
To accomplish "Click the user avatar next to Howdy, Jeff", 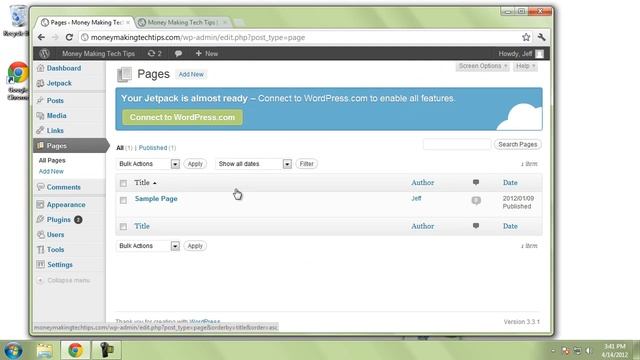I will point(540,54).
